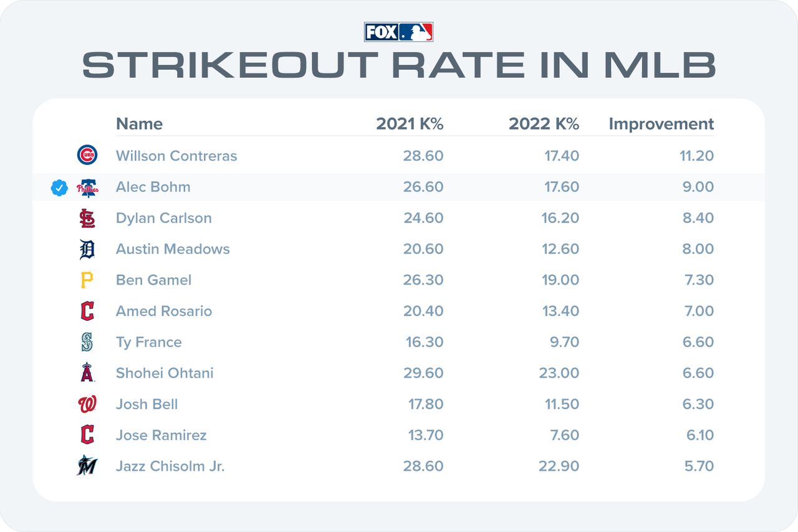Screen dimensions: 798x532
Task: Click Alec Bohm's 9.00 improvement value
Action: (x=698, y=187)
